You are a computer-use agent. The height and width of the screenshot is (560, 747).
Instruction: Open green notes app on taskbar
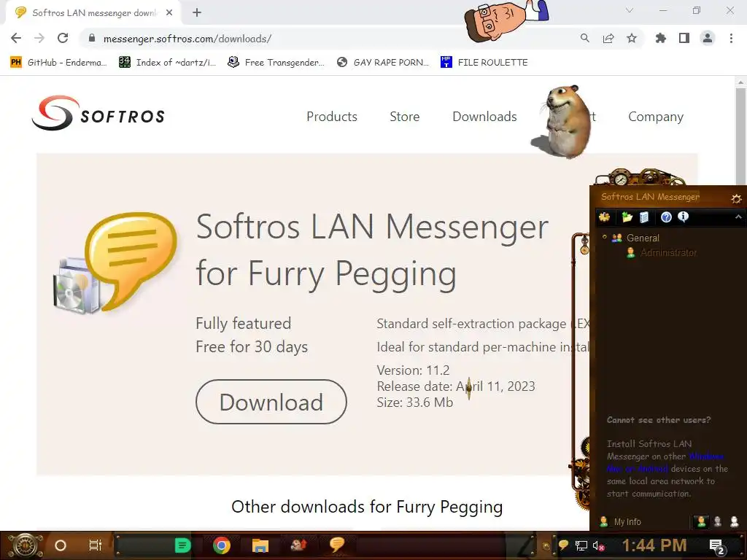tap(182, 545)
